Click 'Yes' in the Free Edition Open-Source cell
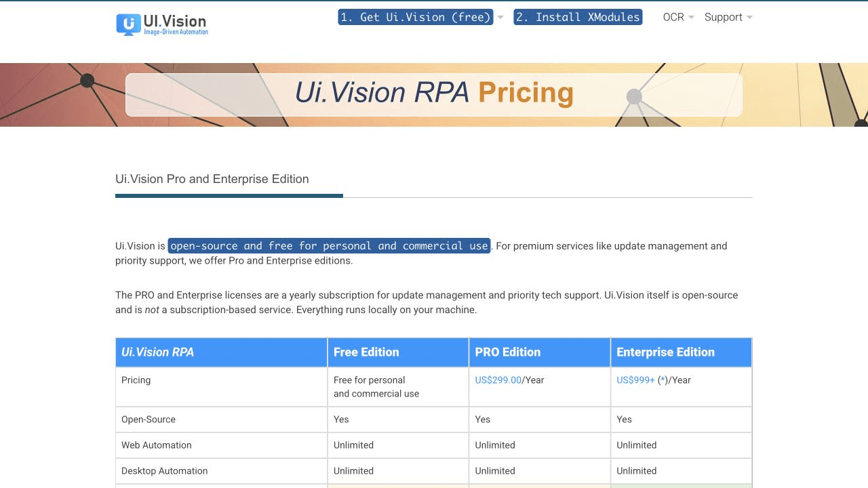Image resolution: width=868 pixels, height=488 pixels. pos(341,420)
